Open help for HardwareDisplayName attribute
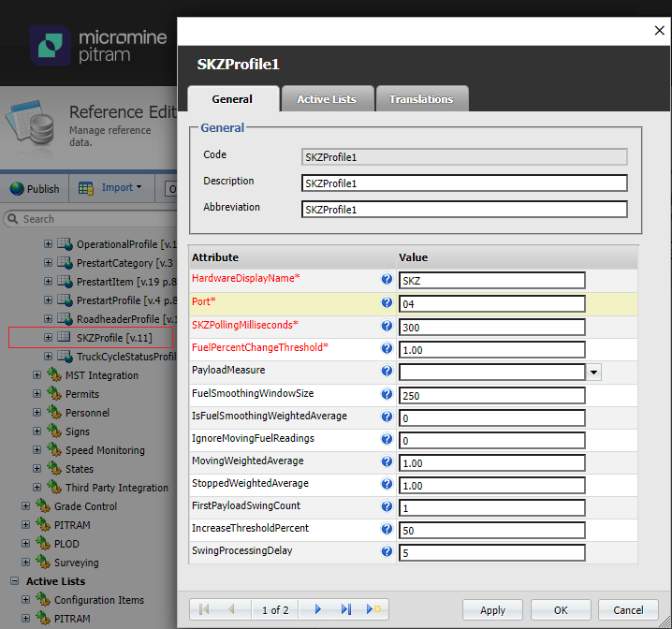Image resolution: width=672 pixels, height=629 pixels. (387, 279)
